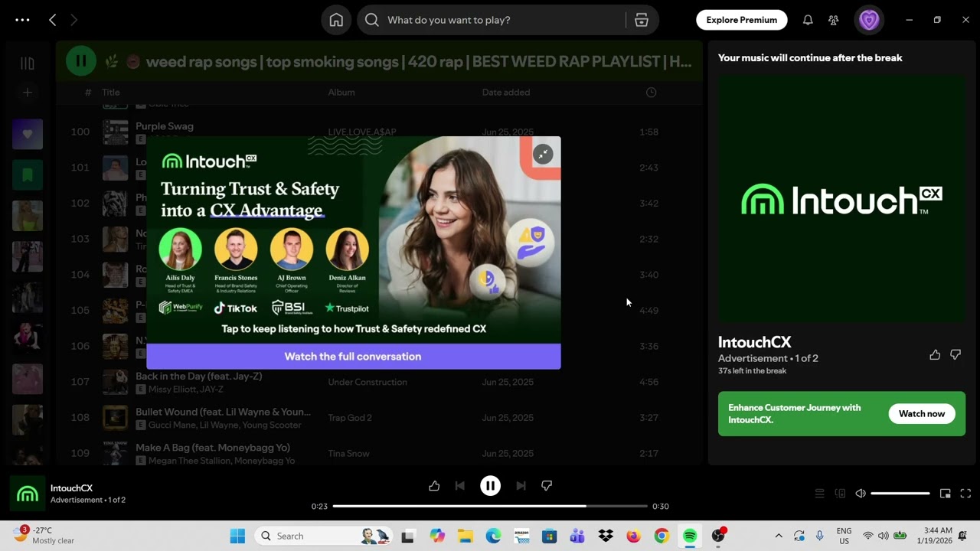Sort by the duration clock icon

click(x=651, y=93)
